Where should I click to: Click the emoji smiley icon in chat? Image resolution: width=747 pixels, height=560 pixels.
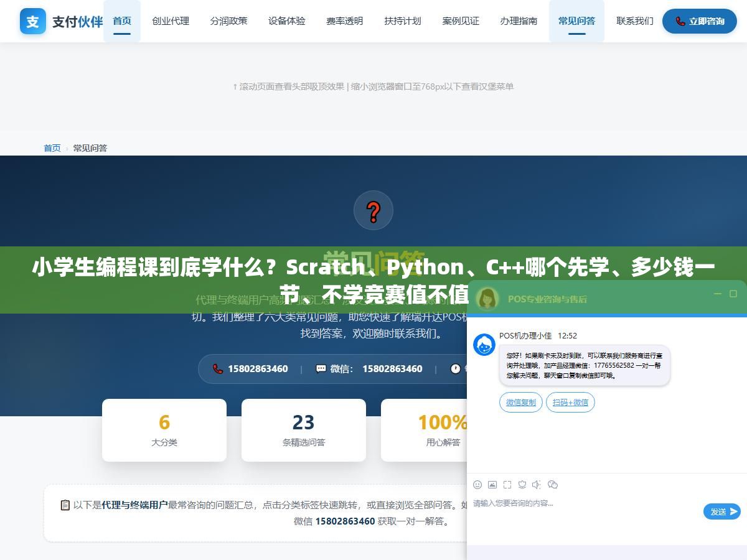coord(477,485)
